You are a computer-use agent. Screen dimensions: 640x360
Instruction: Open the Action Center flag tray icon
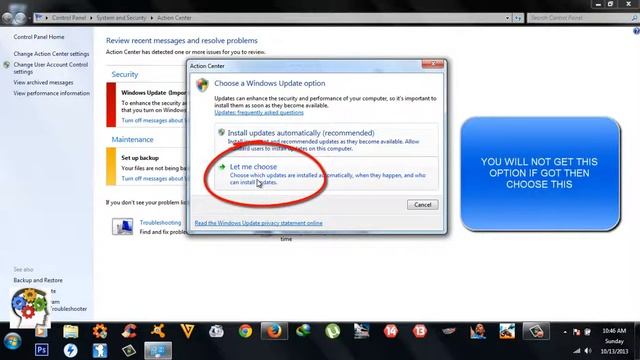pos(576,332)
